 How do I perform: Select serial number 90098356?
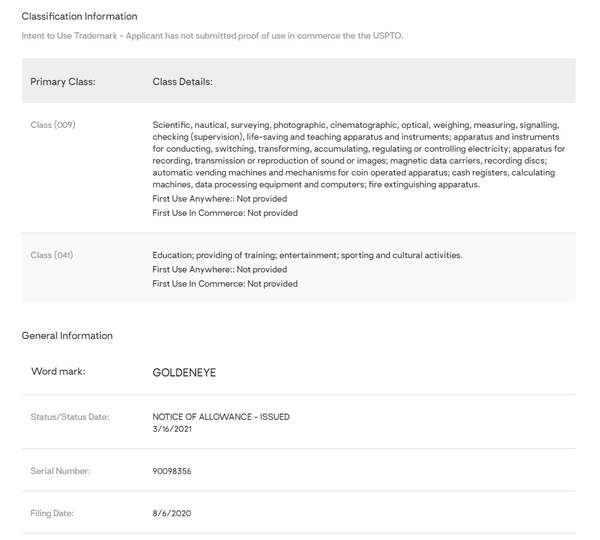tap(172, 471)
